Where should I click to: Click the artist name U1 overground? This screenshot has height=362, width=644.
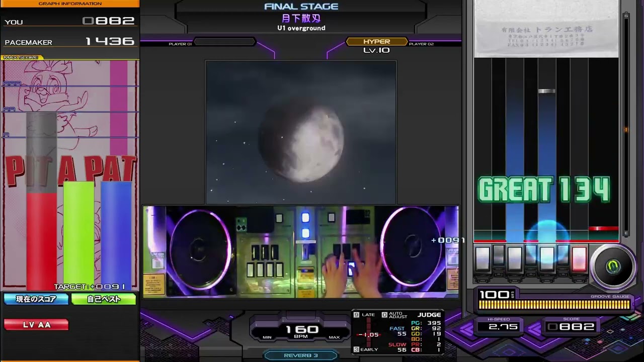tap(301, 28)
